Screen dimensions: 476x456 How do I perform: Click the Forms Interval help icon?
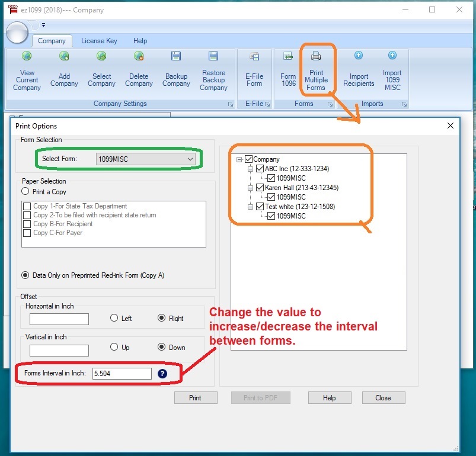162,374
